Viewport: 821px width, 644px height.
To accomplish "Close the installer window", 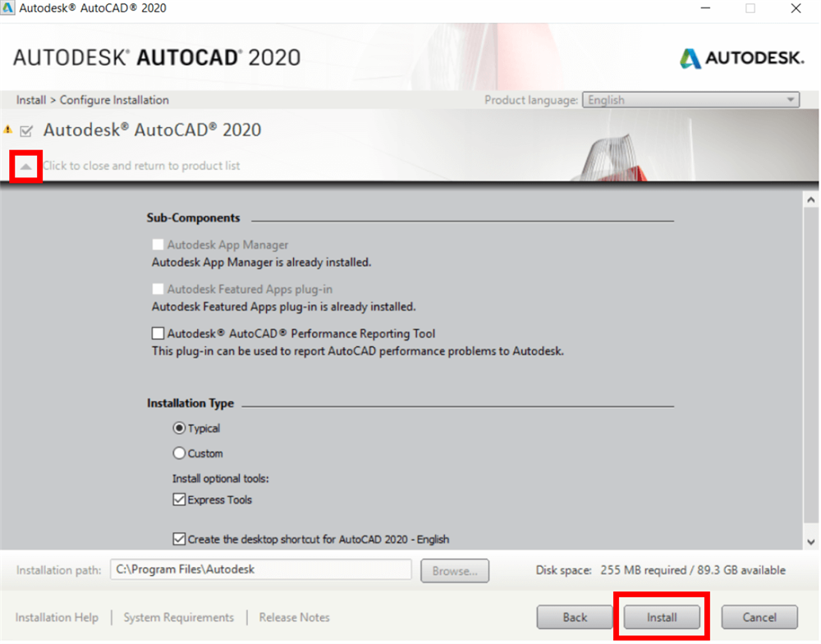I will point(796,8).
